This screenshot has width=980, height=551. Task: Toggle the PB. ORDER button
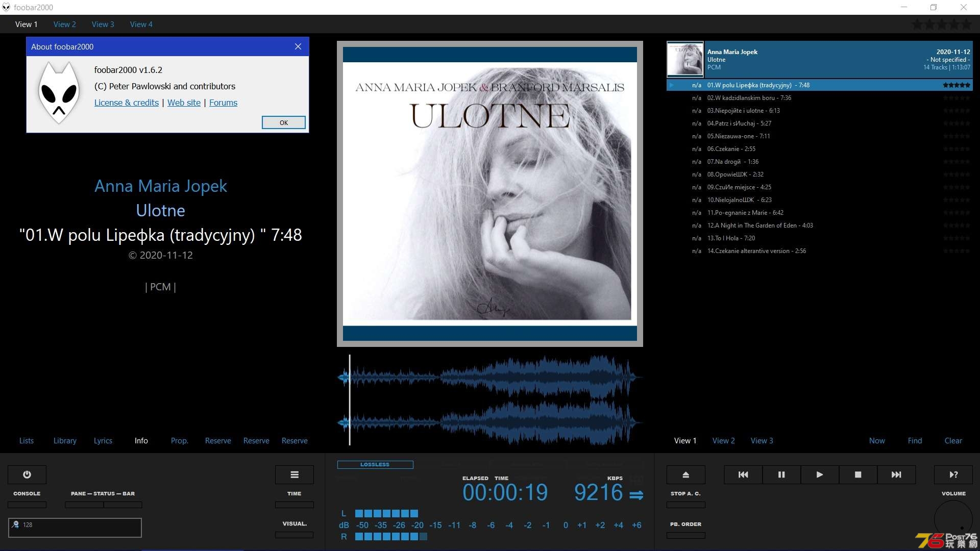(686, 535)
